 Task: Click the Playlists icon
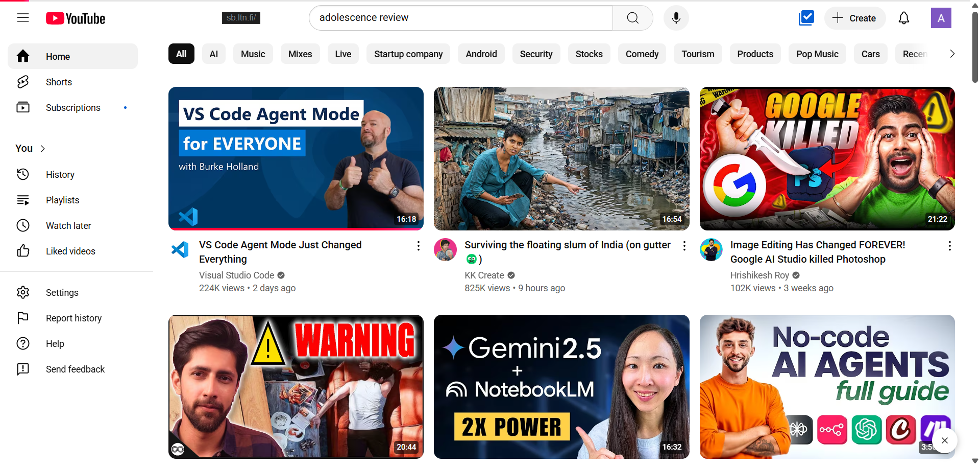pyautogui.click(x=23, y=200)
